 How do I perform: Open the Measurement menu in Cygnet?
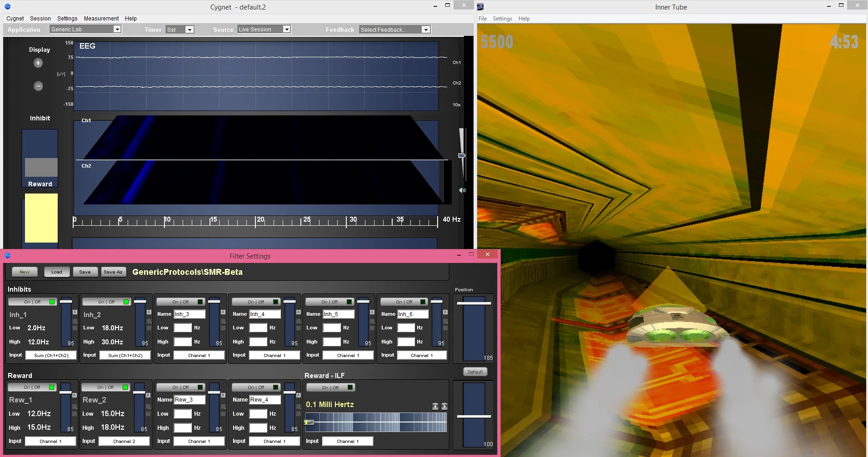pyautogui.click(x=101, y=19)
